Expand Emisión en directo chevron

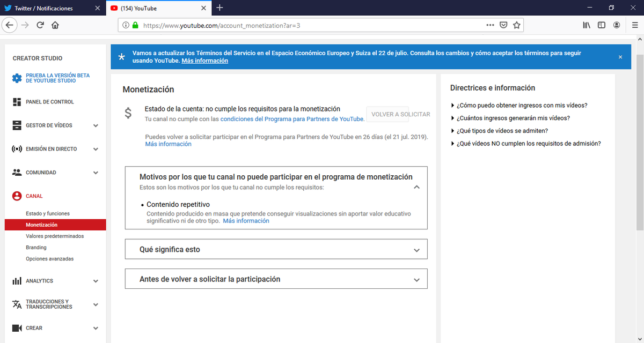96,149
